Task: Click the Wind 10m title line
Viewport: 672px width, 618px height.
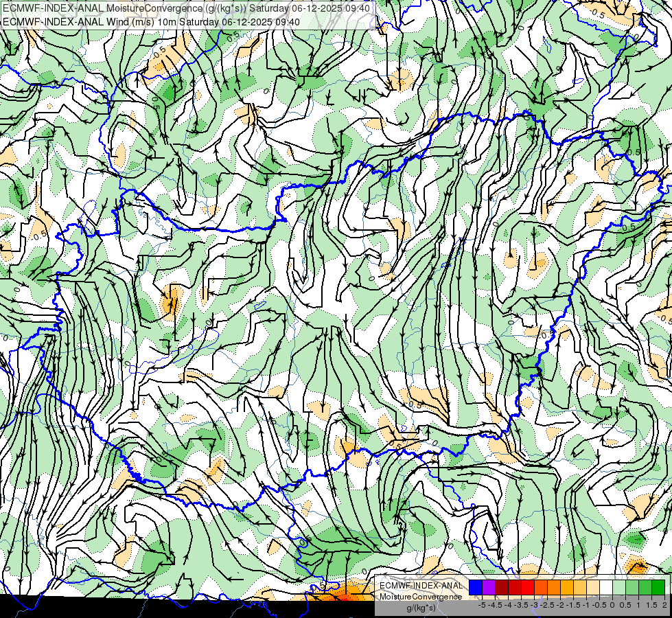Action: [151, 21]
